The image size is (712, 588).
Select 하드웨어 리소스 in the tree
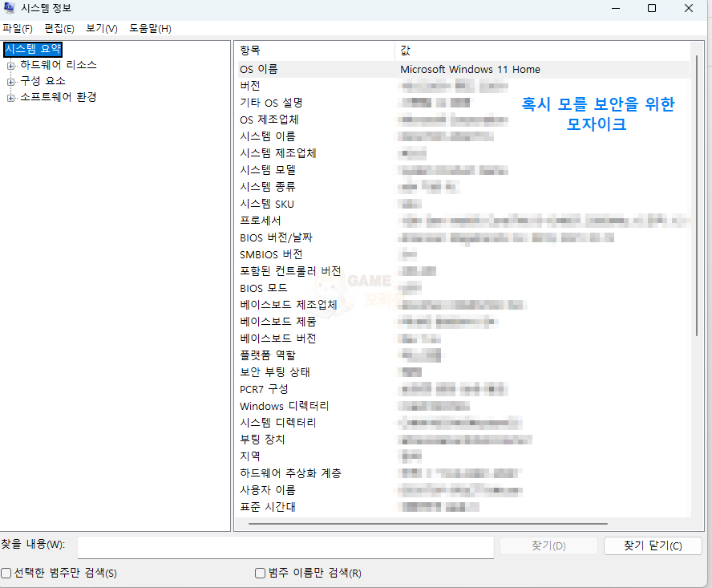[x=59, y=65]
